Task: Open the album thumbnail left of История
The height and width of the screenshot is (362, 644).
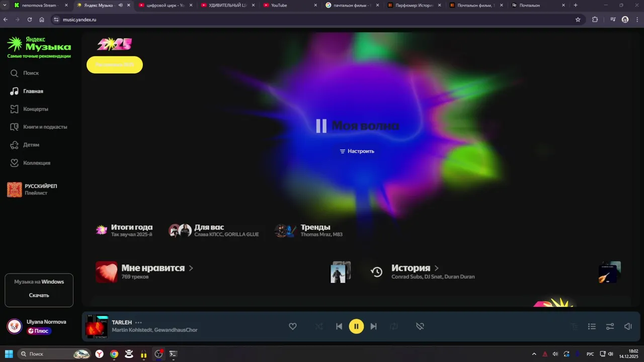Action: click(341, 272)
